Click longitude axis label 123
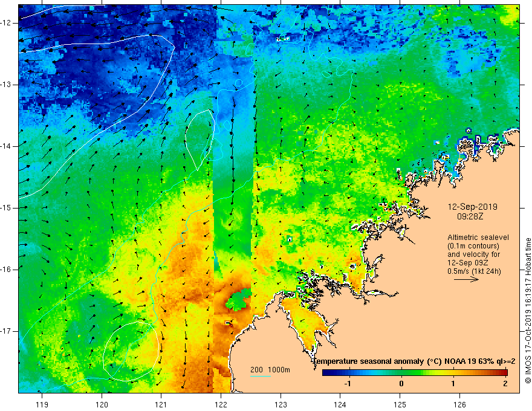The width and height of the screenshot is (532, 411). pyautogui.click(x=281, y=405)
